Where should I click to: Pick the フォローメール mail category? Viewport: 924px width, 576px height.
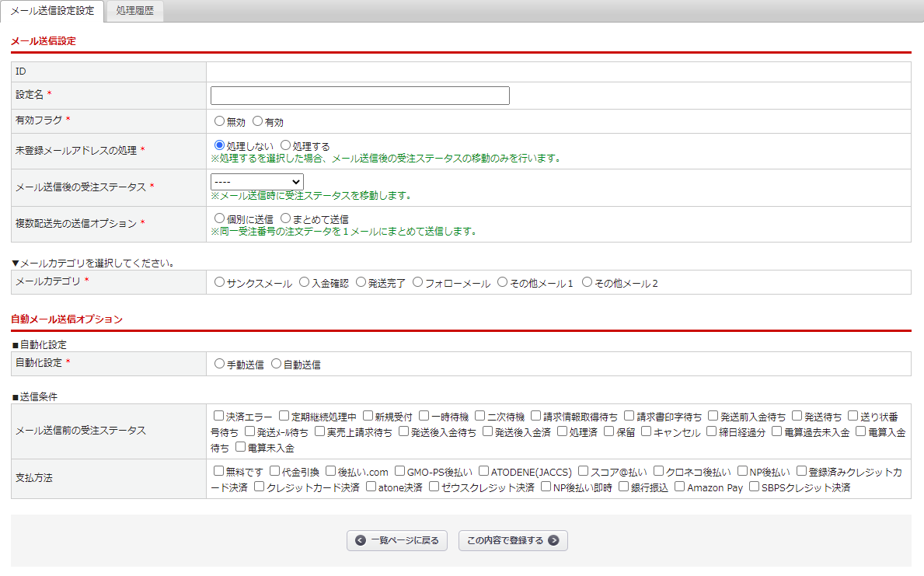(x=418, y=282)
